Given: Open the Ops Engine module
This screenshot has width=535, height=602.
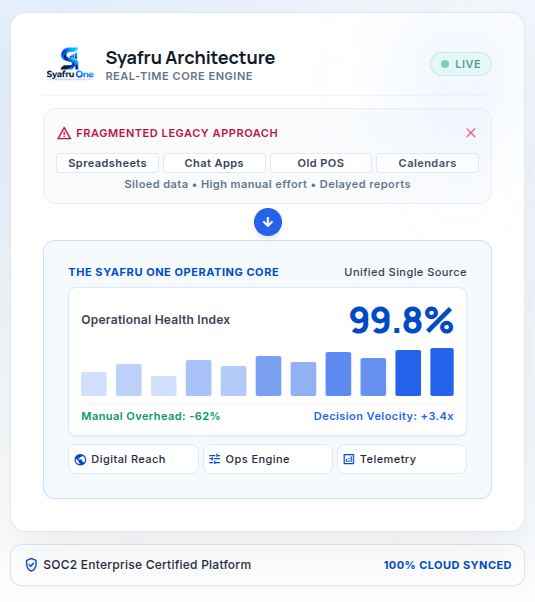Looking at the screenshot, I should pyautogui.click(x=268, y=459).
